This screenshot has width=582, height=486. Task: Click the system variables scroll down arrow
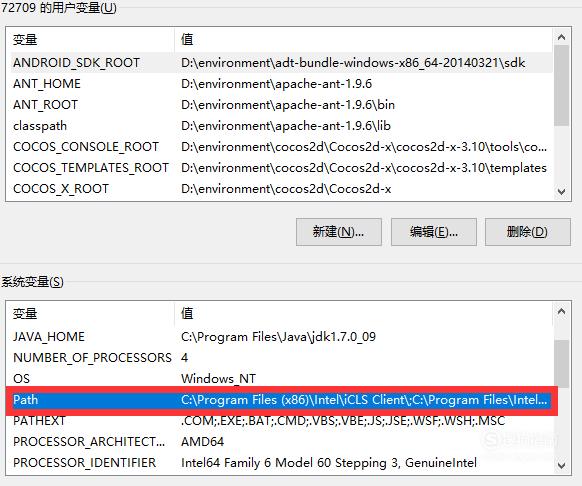click(x=562, y=466)
